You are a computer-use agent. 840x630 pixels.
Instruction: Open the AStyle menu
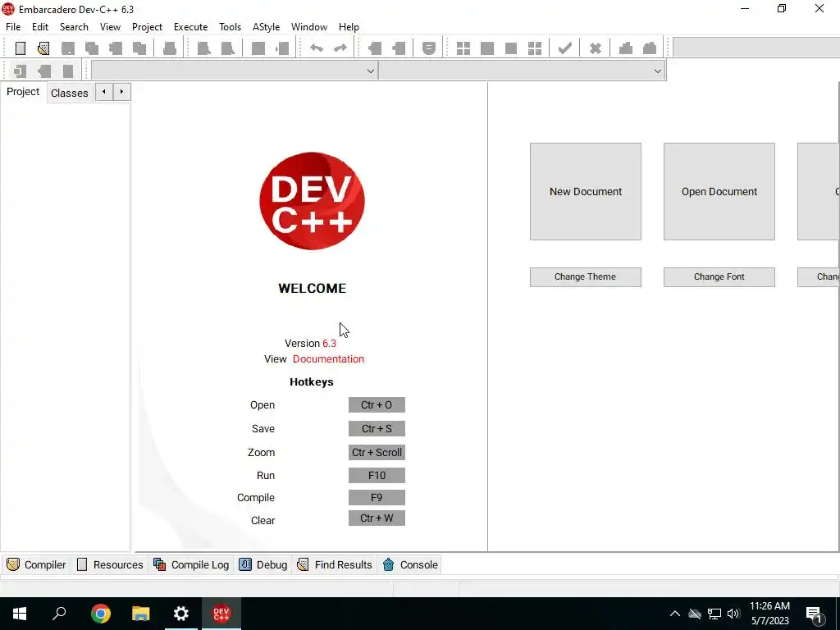(267, 27)
